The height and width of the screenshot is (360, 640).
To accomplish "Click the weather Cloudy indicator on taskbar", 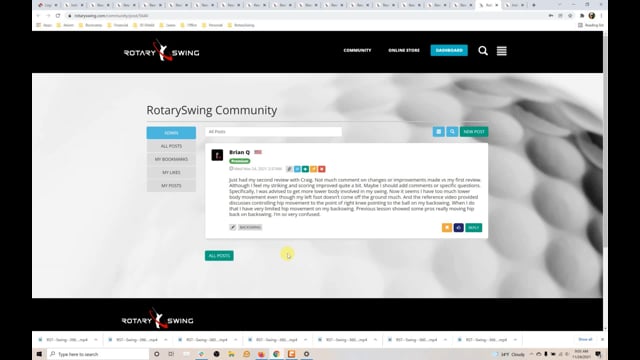I will coord(509,354).
